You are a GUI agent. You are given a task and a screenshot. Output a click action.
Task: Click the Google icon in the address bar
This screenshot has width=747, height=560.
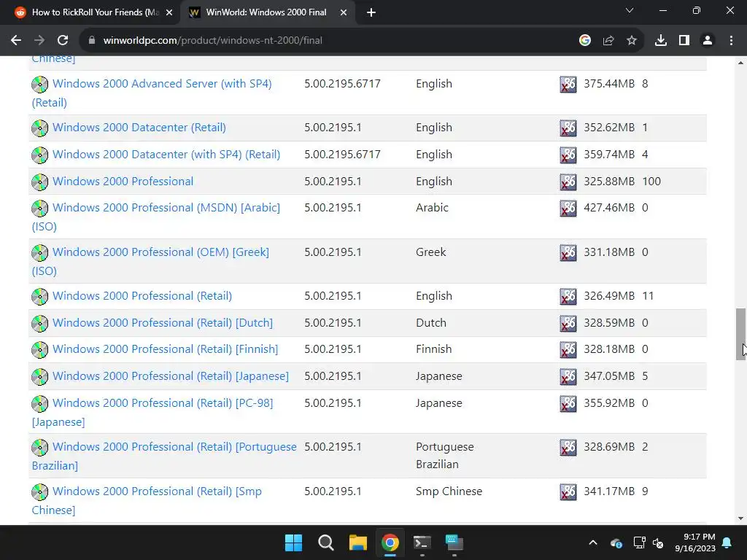[x=584, y=41]
